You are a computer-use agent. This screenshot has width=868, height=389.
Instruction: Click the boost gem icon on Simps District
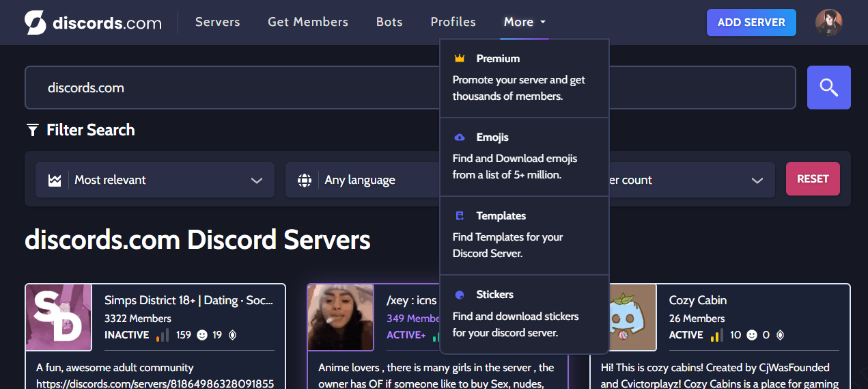[x=232, y=335]
